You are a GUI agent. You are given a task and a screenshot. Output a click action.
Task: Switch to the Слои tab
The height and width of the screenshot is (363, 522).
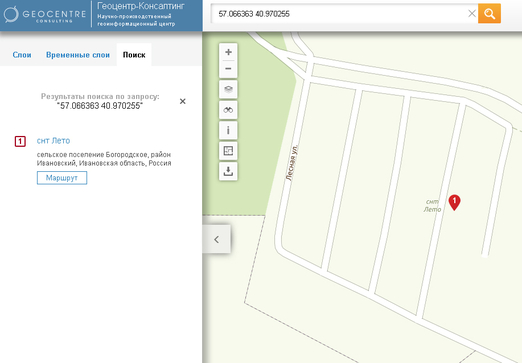coord(22,55)
